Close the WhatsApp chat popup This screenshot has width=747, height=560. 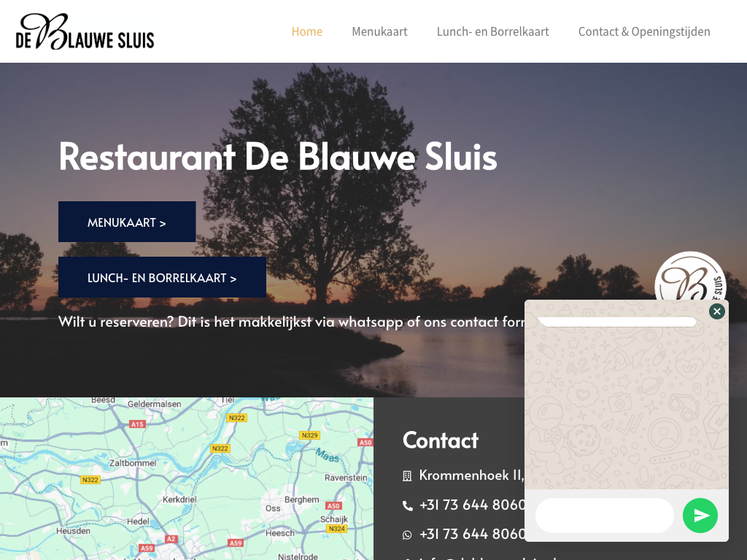716,311
